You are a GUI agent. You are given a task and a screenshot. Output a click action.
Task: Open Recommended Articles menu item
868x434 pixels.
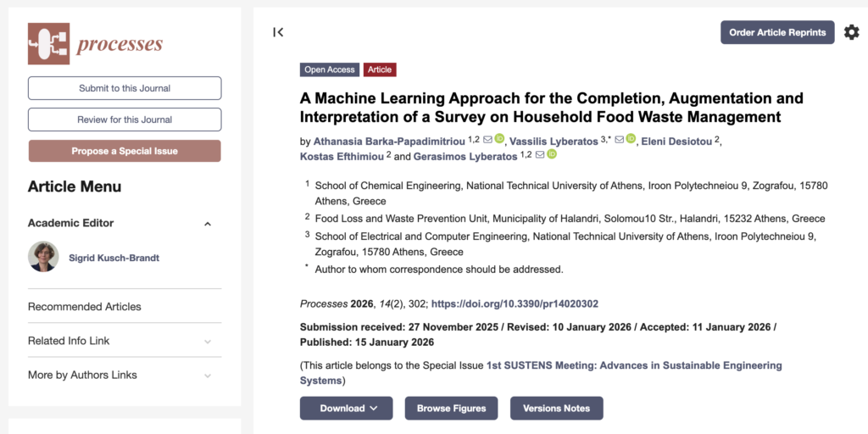point(85,307)
